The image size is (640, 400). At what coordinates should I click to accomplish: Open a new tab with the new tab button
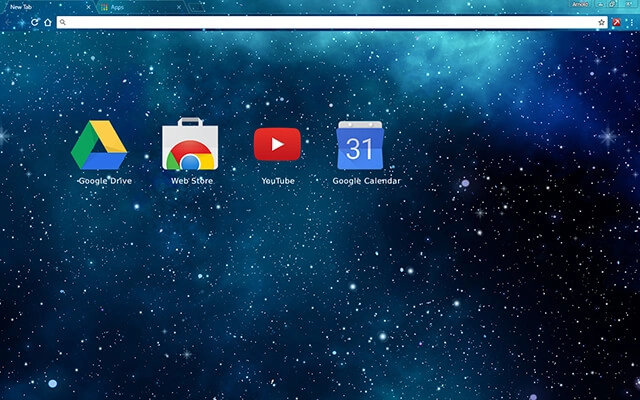coord(196,7)
